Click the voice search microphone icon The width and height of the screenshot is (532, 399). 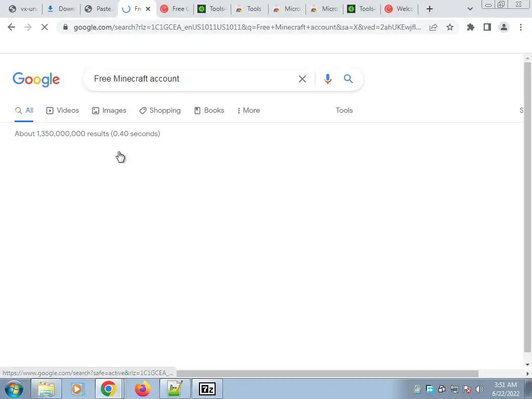pyautogui.click(x=327, y=79)
